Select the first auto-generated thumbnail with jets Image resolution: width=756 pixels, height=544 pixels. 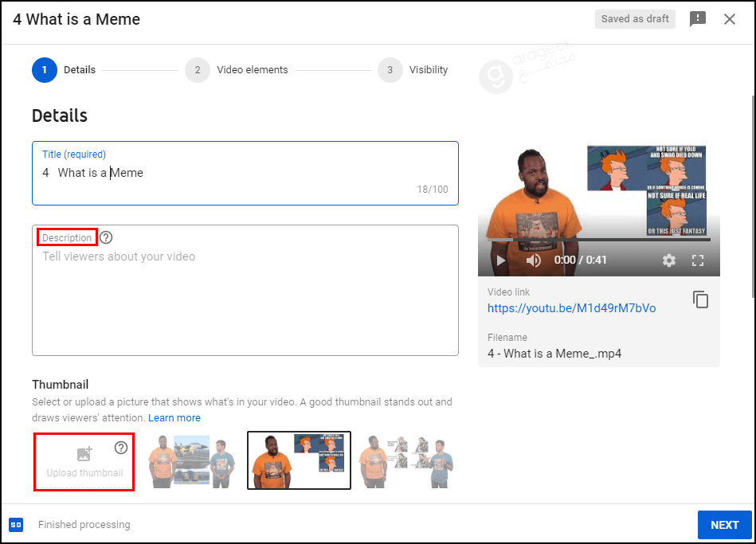[192, 461]
